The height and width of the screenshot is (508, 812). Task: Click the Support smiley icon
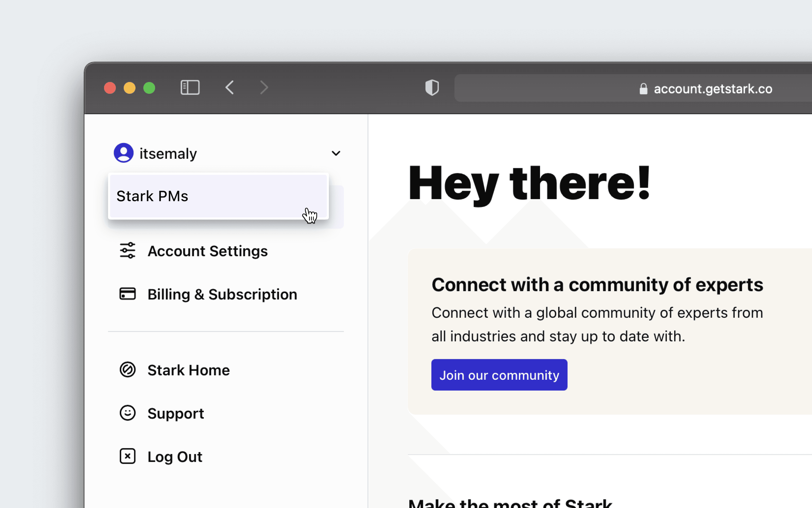127,413
